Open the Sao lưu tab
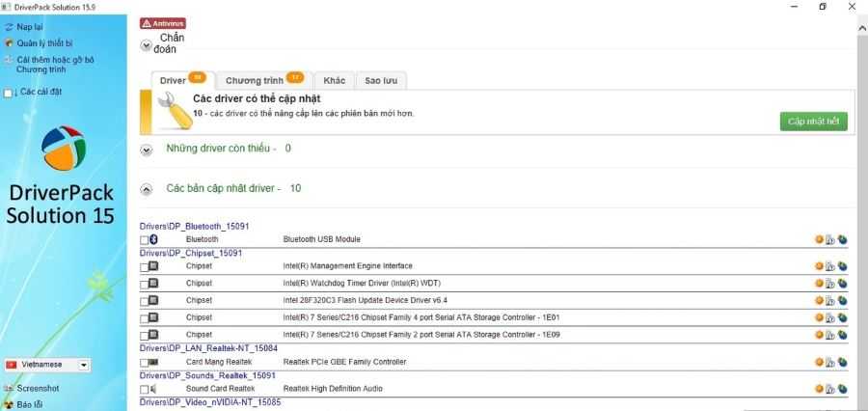This screenshot has width=868, height=411. click(x=381, y=80)
